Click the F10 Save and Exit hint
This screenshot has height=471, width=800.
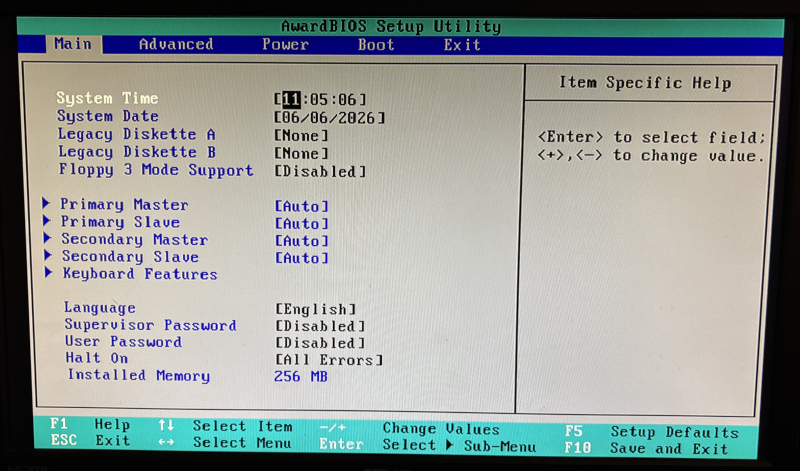tap(646, 448)
